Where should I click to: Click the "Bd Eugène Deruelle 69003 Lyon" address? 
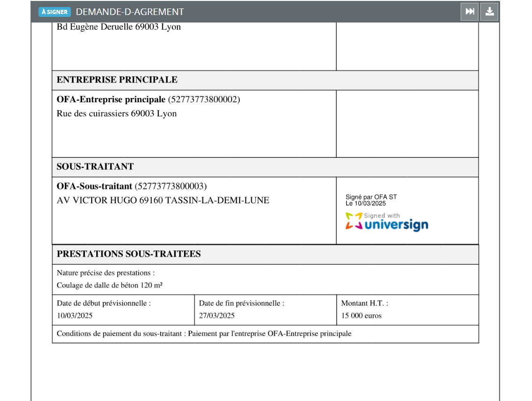pos(118,27)
